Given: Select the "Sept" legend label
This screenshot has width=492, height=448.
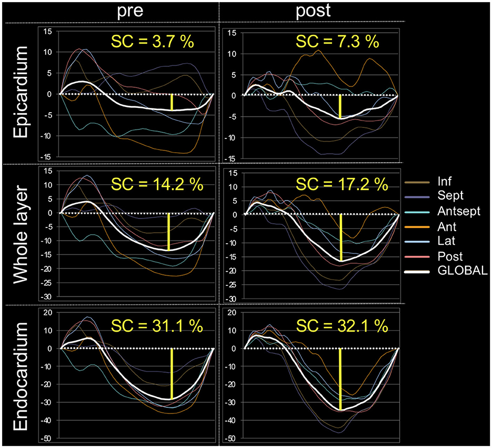Looking at the screenshot, I should point(450,196).
